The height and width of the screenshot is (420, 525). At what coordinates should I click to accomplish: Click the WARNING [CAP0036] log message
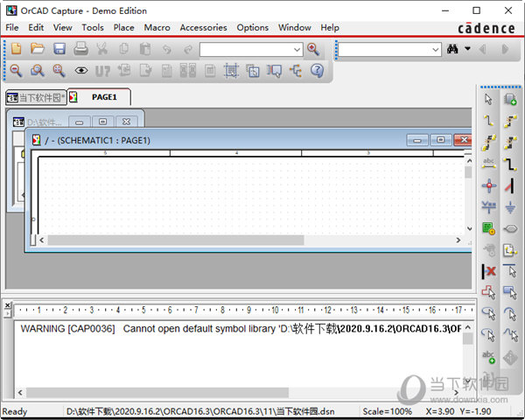pyautogui.click(x=241, y=329)
